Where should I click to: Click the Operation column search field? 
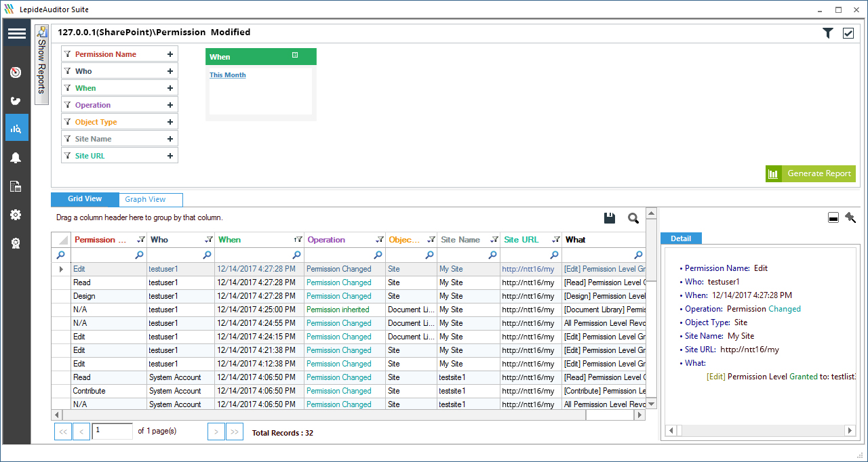(x=344, y=255)
